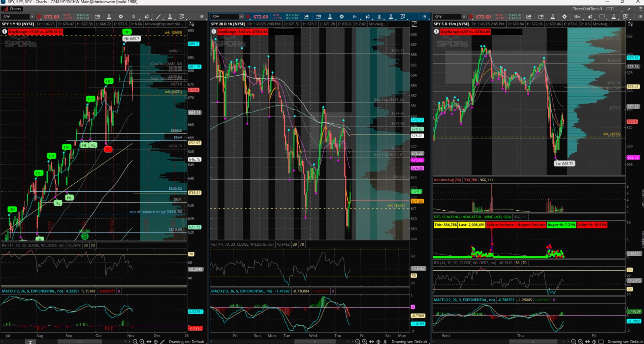Click the zoom in magnifier under middle chart

click(364, 342)
